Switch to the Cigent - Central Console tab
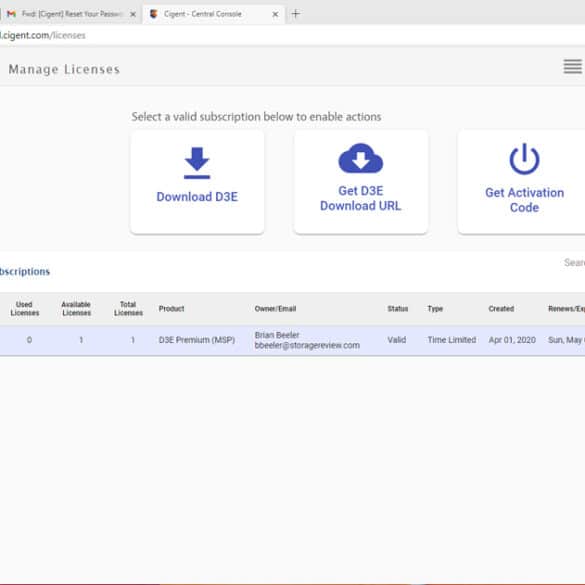 (x=214, y=14)
